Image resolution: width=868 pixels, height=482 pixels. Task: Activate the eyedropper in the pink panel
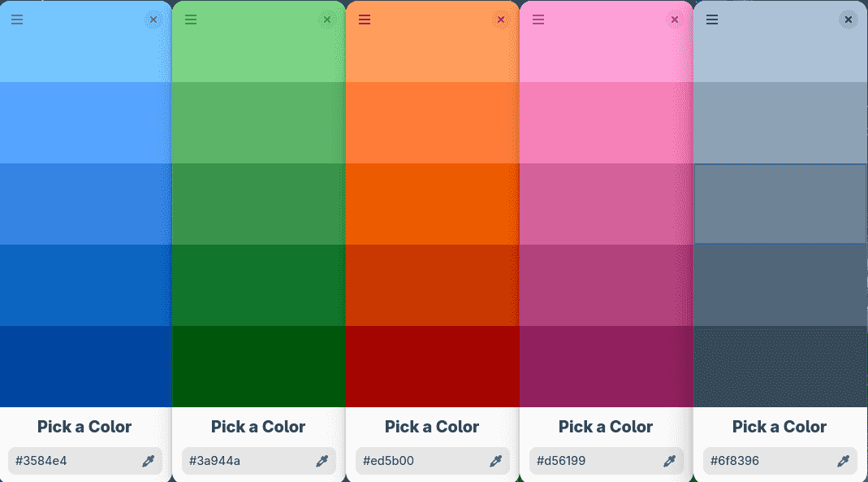coord(669,461)
